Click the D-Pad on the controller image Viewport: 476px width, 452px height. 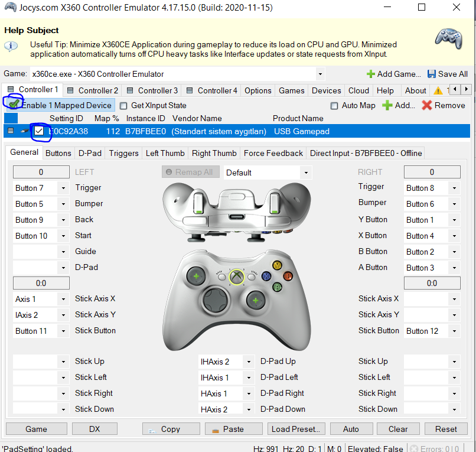[216, 300]
